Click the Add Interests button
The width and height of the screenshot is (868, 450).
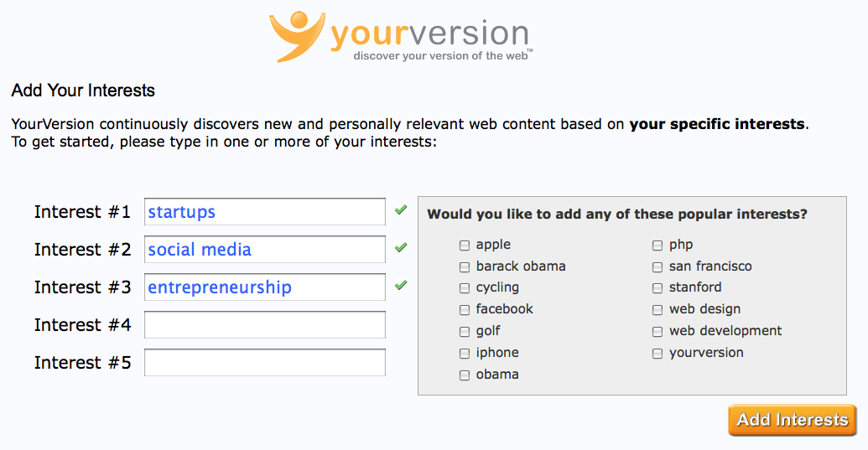(x=793, y=420)
